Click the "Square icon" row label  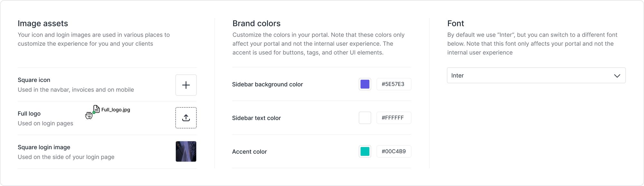pos(34,80)
